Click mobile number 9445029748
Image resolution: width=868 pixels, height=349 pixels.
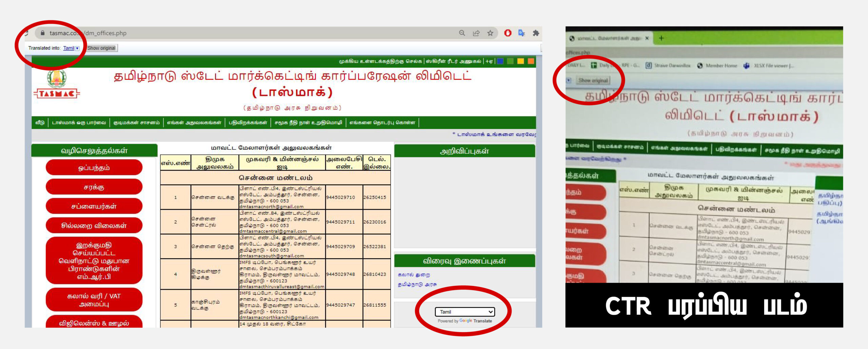coord(340,274)
